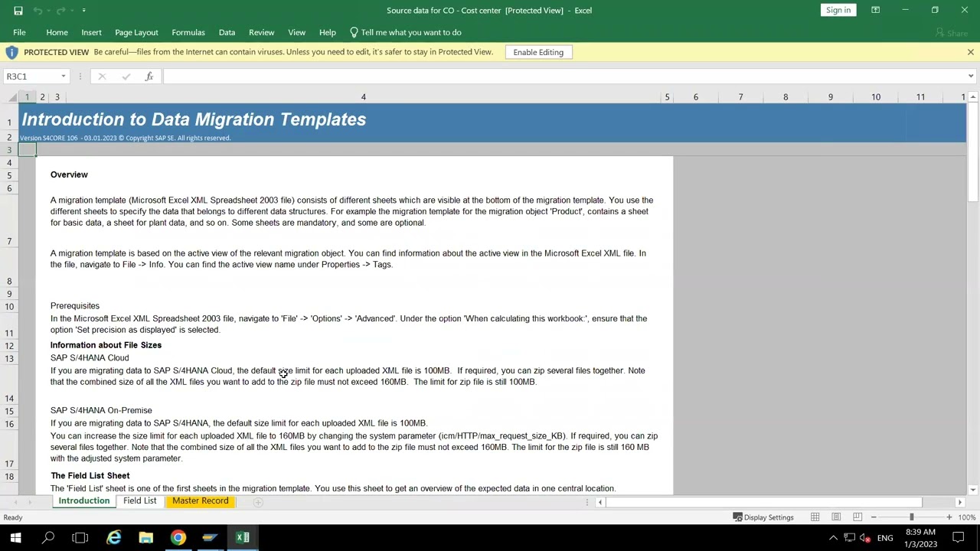The height and width of the screenshot is (551, 980).
Task: Open the View ribbon tab
Action: [x=296, y=32]
